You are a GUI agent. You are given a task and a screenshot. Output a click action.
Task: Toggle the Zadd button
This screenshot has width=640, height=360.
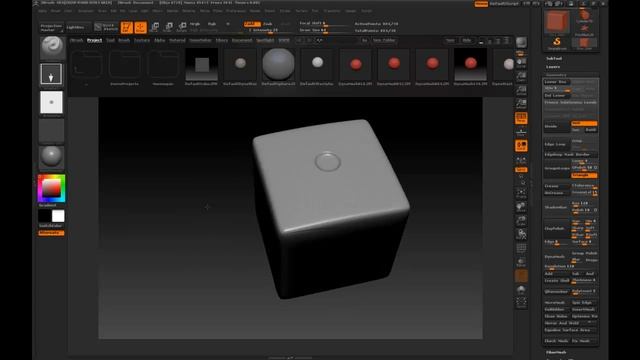tap(252, 24)
